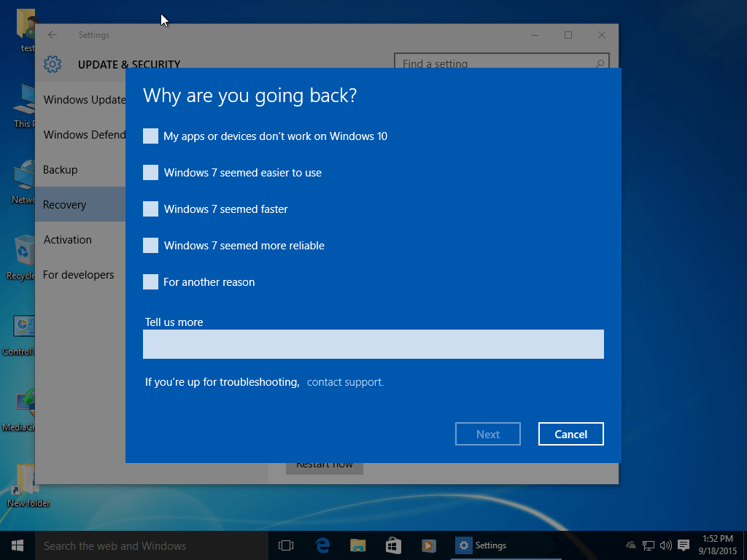Select Recovery in Settings sidebar
Image resolution: width=747 pixels, height=560 pixels.
(80, 205)
